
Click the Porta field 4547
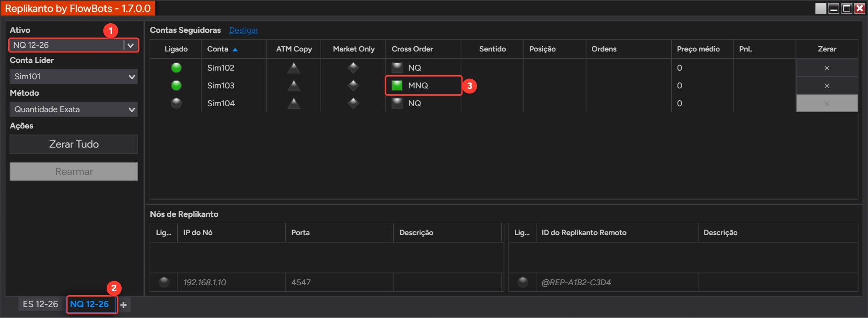click(x=339, y=282)
